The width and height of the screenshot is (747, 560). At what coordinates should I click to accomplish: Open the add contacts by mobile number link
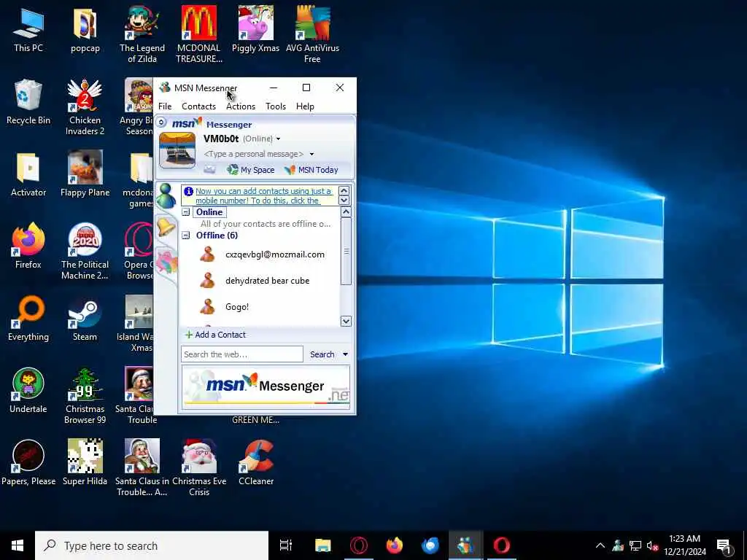263,195
